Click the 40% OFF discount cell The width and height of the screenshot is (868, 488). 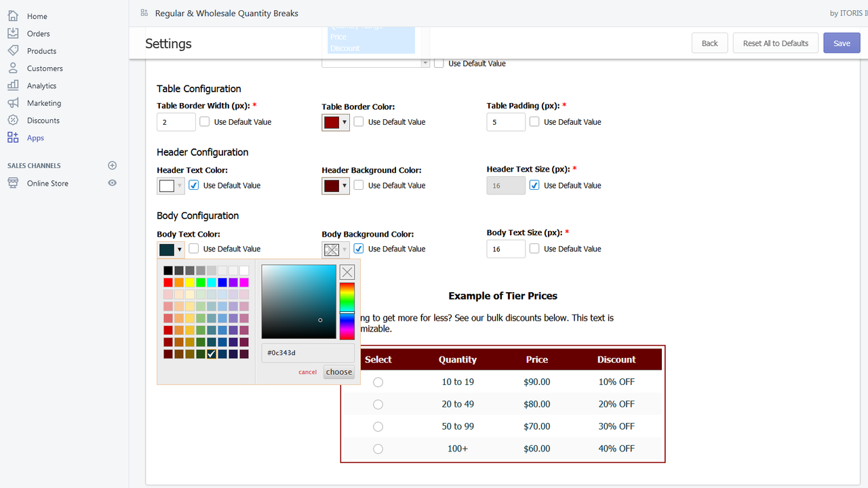tap(616, 449)
